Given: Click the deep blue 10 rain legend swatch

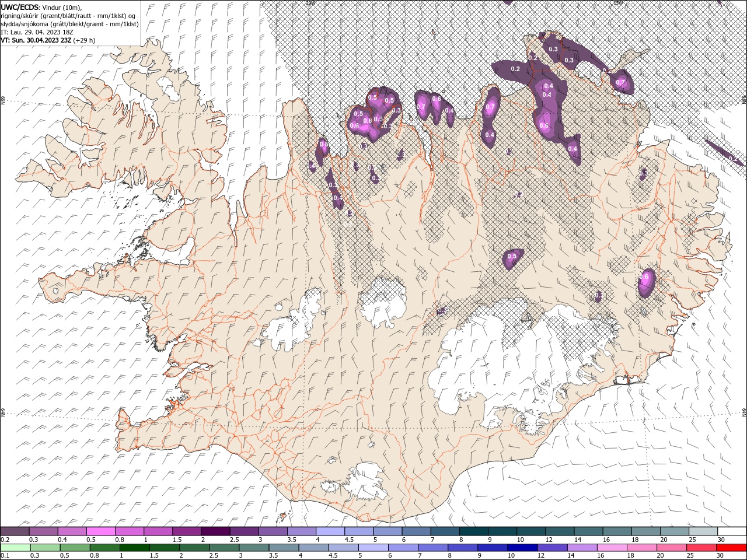Looking at the screenshot, I should (x=522, y=548).
